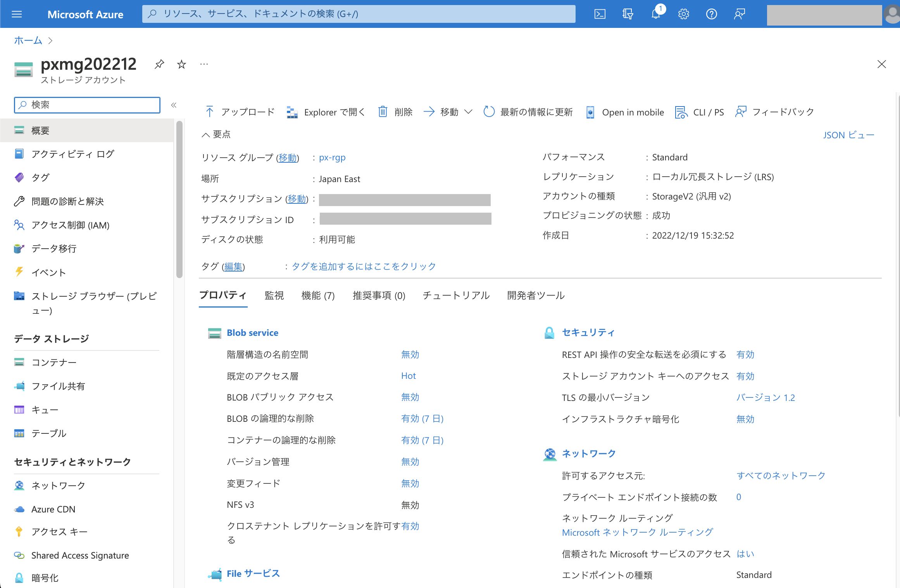
Task: Click 有効 (7 日) for BLOB の論理的な削除
Action: [x=422, y=419]
